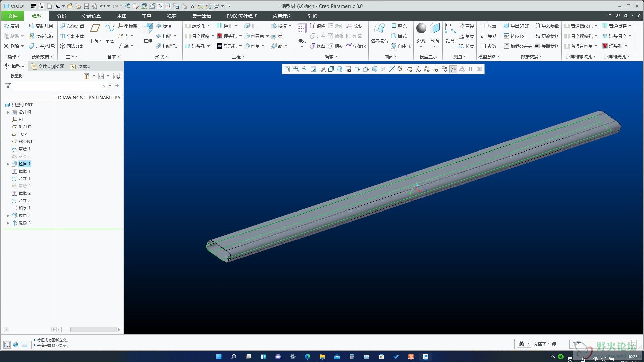This screenshot has height=362, width=644.
Task: Click the 加载公差表 button
Action: [518, 46]
